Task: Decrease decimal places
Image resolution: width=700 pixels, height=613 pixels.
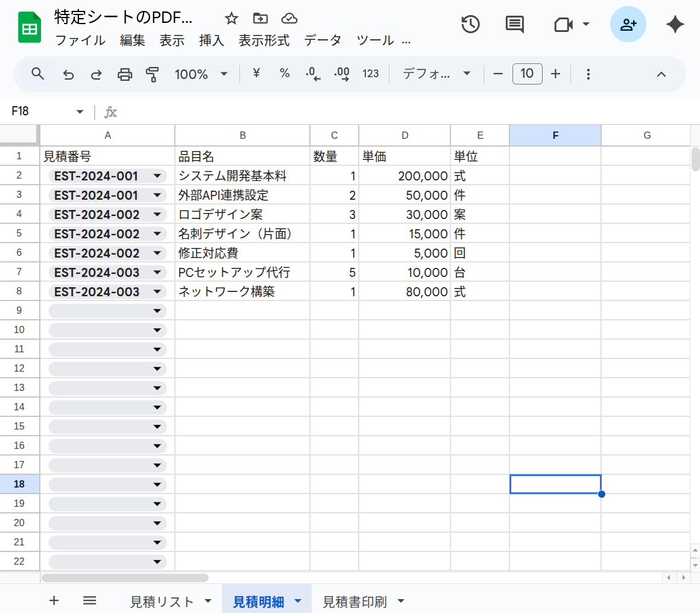Action: point(313,74)
